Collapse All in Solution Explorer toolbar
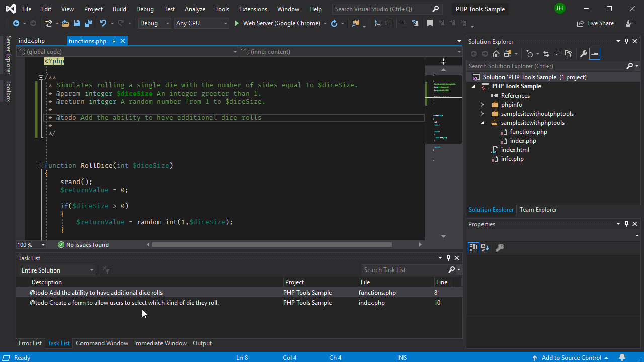Screen dimensions: 644x362 557,54
